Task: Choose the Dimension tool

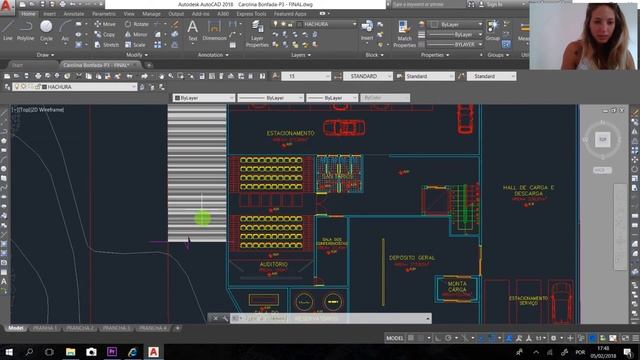Action: tap(214, 31)
